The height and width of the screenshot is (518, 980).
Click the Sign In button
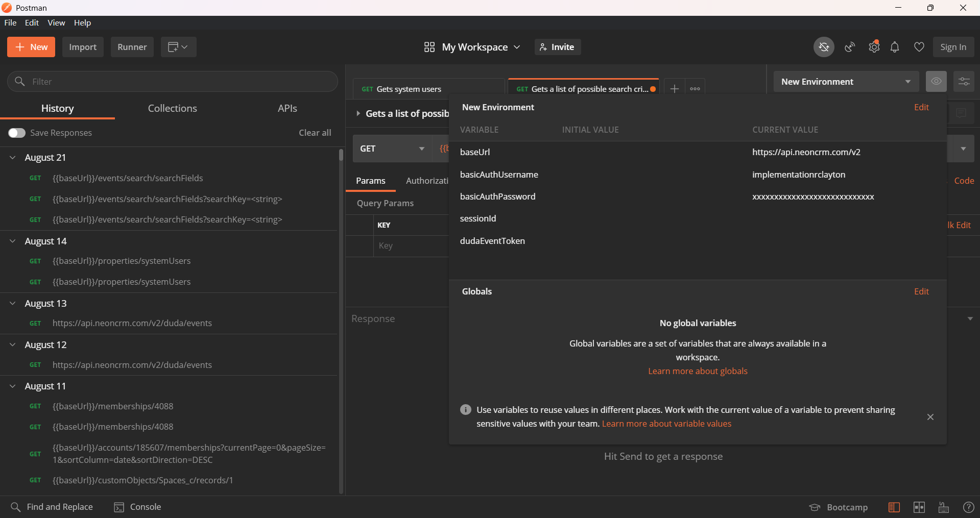[x=953, y=47]
